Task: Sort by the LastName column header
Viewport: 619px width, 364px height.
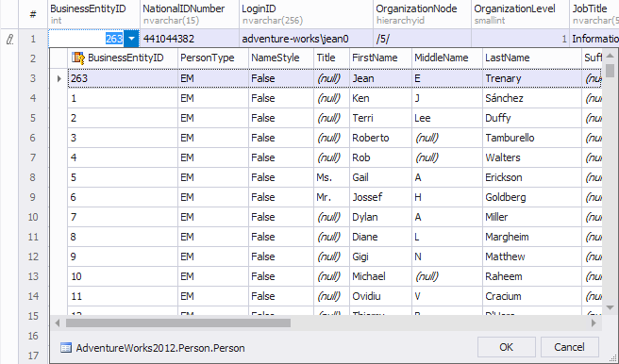Action: point(532,58)
